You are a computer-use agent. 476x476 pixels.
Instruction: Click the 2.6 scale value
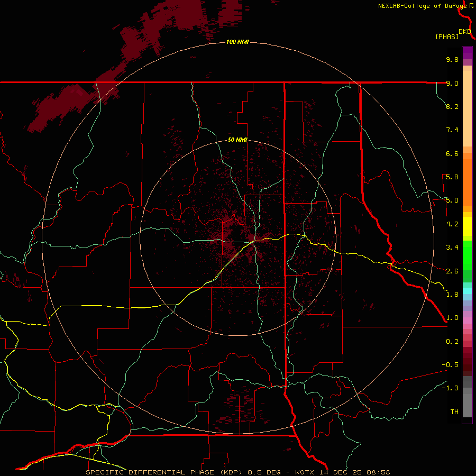[452, 271]
